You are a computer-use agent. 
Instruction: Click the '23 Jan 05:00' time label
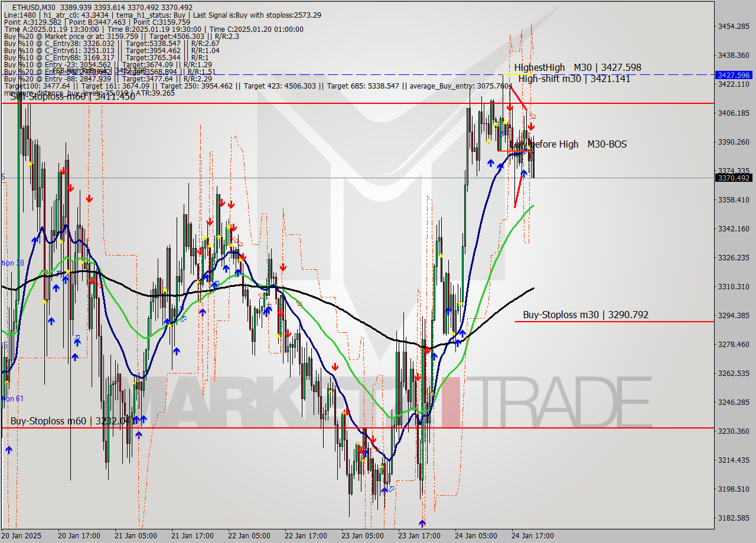click(x=364, y=536)
